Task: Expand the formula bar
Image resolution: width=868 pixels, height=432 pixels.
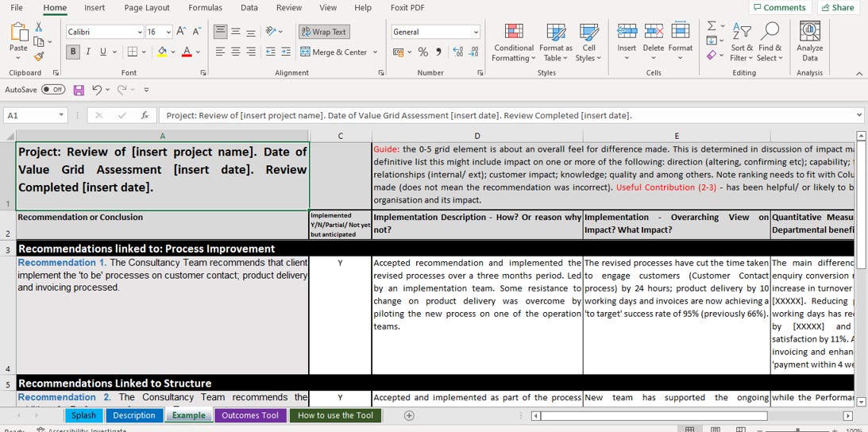Action: [x=859, y=115]
